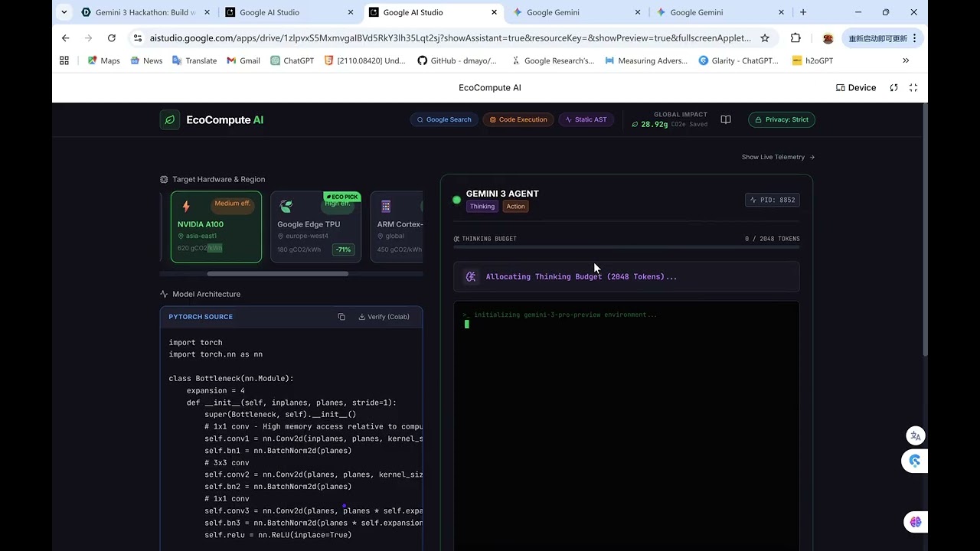Click the leaf icon on Google Edge TPU card

(x=286, y=207)
